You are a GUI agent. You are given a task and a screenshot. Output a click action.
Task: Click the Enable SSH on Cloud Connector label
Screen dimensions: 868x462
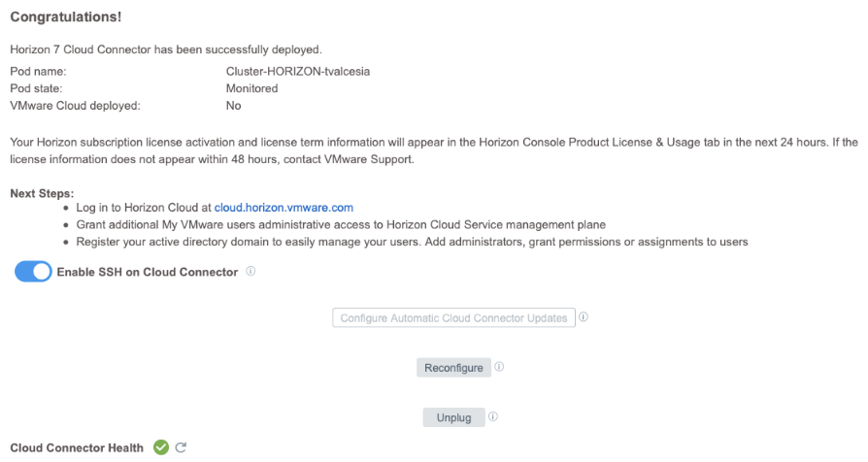coord(147,273)
